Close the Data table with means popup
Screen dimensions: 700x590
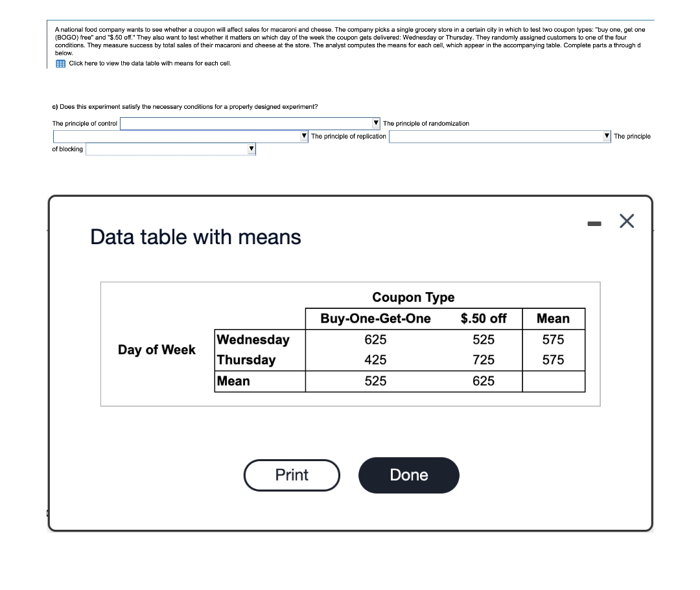click(x=627, y=221)
